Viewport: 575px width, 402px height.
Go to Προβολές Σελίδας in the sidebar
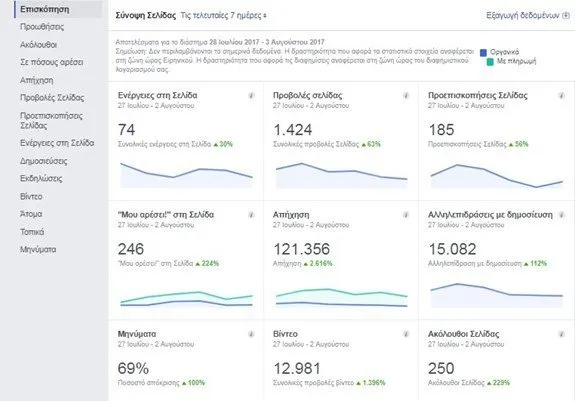click(52, 98)
